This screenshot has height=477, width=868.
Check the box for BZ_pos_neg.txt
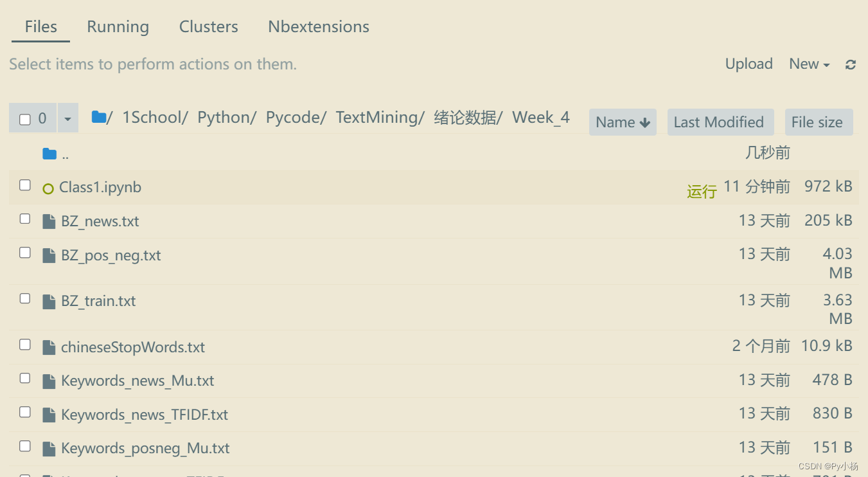pos(25,253)
